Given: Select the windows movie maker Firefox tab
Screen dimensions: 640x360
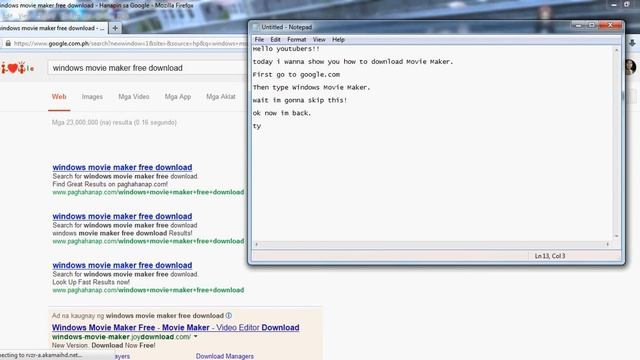Looking at the screenshot, I should click(x=52, y=28).
